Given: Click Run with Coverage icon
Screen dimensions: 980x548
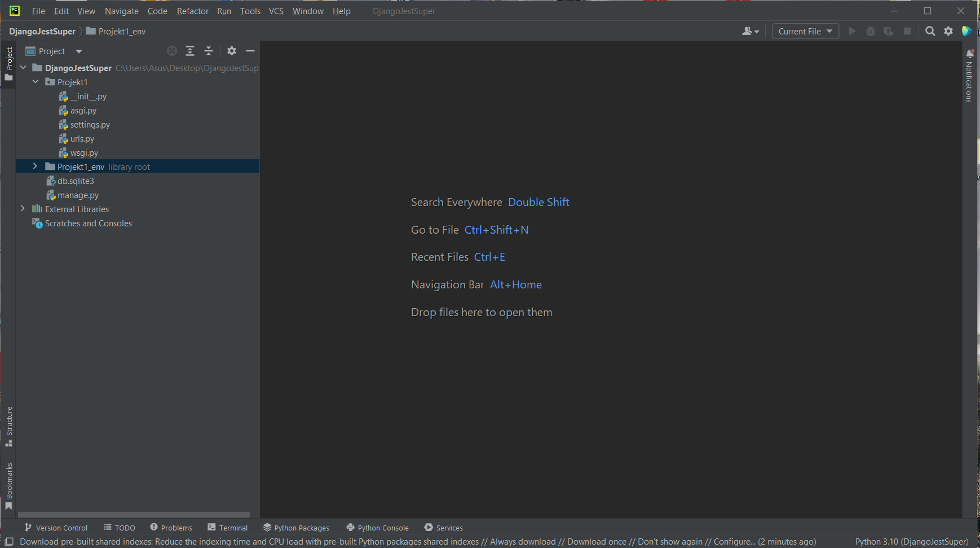Looking at the screenshot, I should coord(889,31).
